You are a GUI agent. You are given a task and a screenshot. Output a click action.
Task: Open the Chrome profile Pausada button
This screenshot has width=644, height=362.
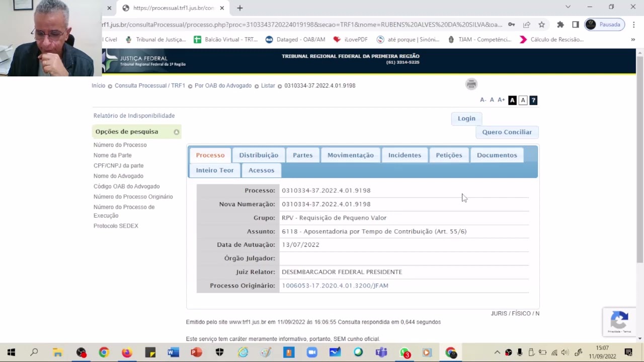click(604, 25)
